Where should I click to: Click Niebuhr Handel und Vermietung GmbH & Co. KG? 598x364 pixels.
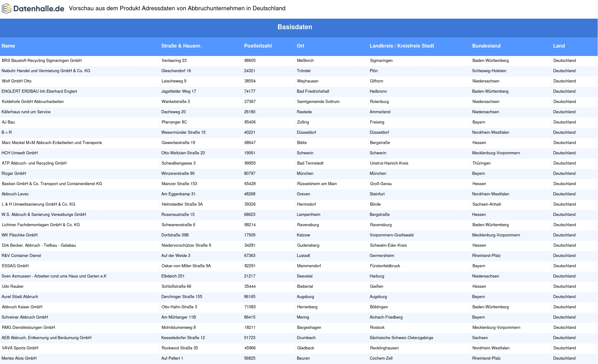pyautogui.click(x=46, y=71)
